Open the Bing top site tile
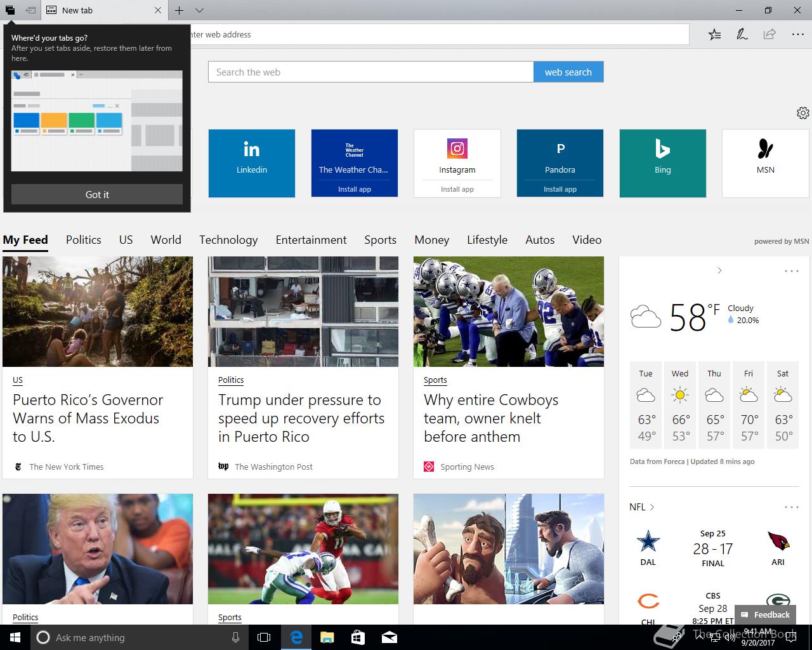 pos(663,163)
